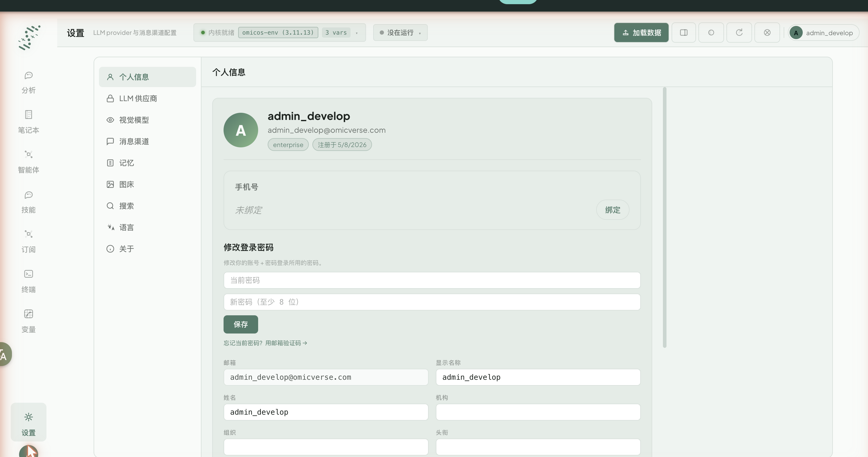Click the empty 机构 input field
The width and height of the screenshot is (868, 457).
pyautogui.click(x=538, y=412)
